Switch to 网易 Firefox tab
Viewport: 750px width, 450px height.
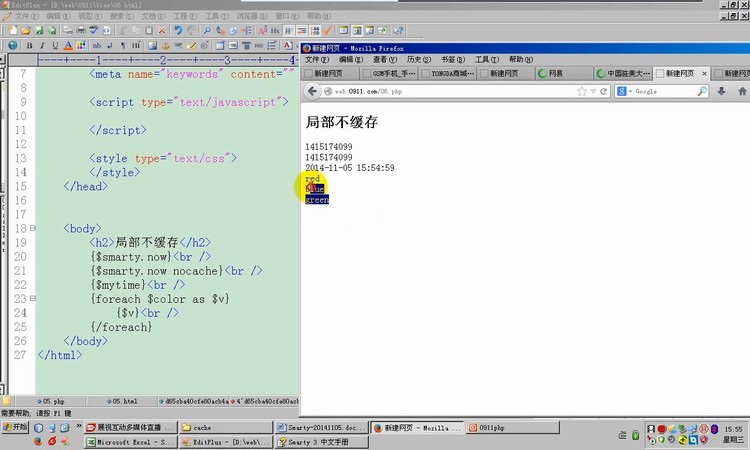point(564,73)
